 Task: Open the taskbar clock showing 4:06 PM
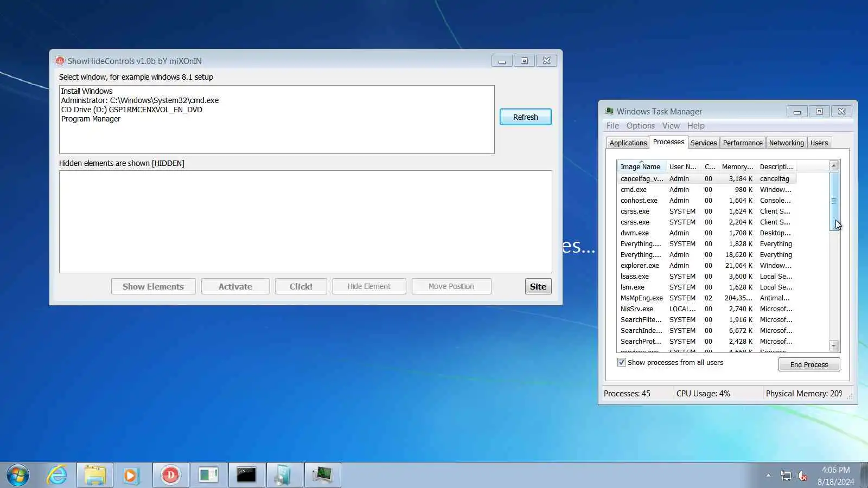coord(835,476)
